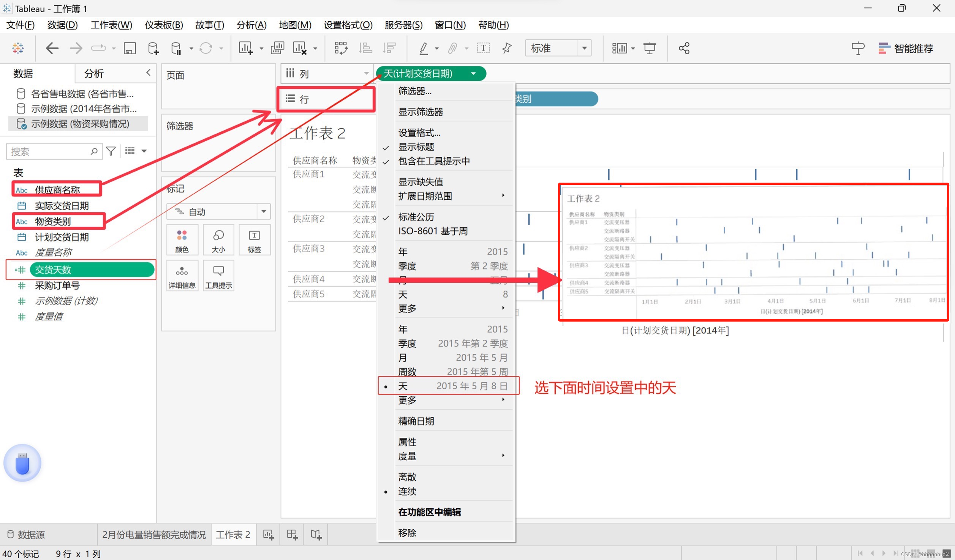Screen dimensions: 955x560
Task: Expand the marks type 自动 dropdown
Action: pyautogui.click(x=263, y=212)
